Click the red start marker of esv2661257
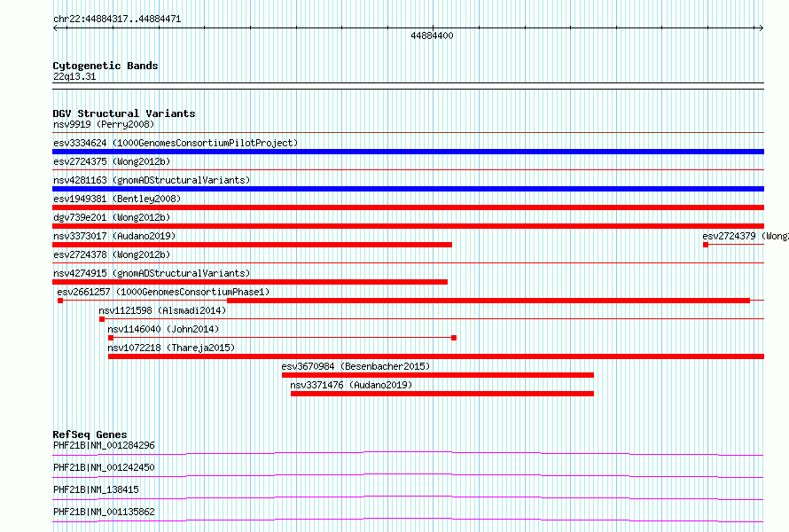 click(x=60, y=301)
